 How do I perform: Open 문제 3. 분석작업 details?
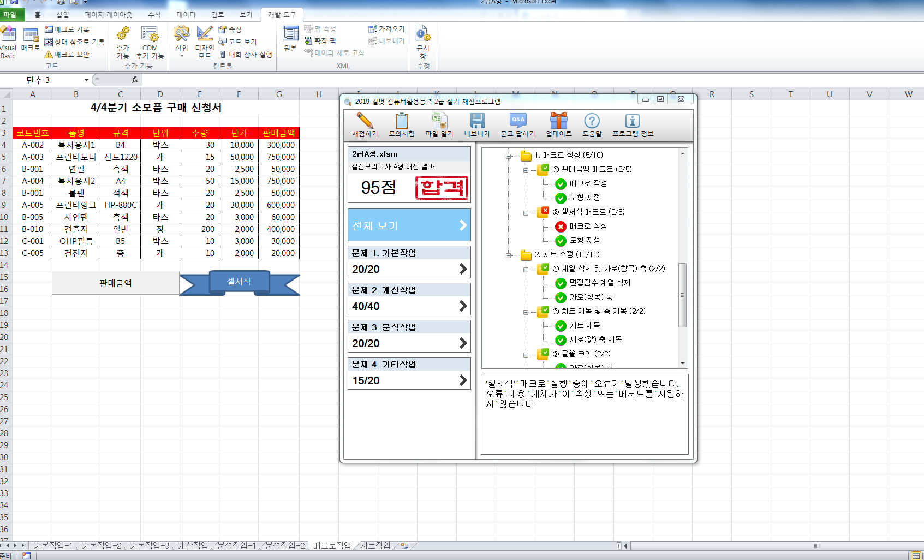coord(409,336)
